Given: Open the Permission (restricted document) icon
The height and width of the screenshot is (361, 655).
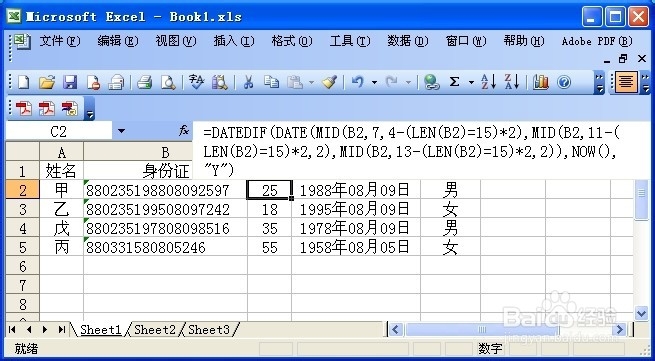Looking at the screenshot, I should (93, 82).
